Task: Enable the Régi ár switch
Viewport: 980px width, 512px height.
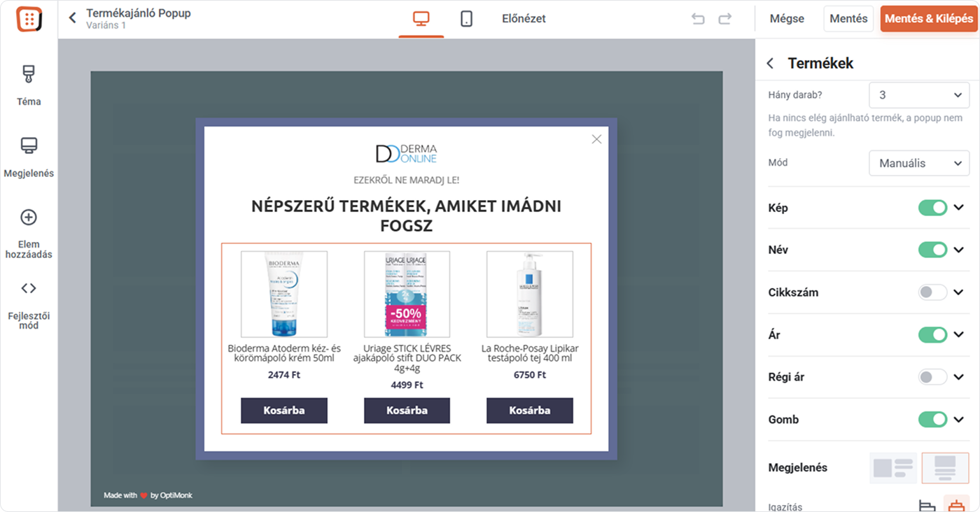Action: click(932, 377)
